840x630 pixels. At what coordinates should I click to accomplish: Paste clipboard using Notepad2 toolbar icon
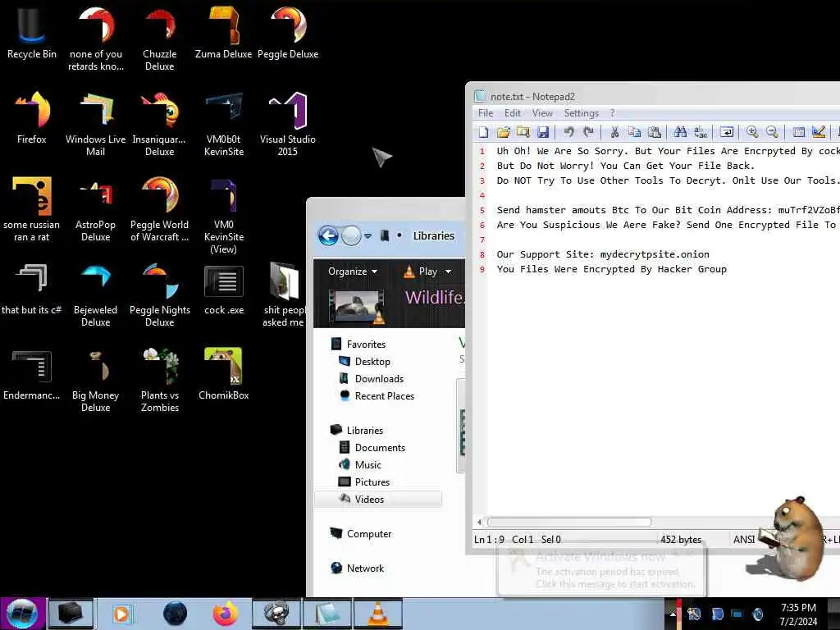(x=654, y=132)
